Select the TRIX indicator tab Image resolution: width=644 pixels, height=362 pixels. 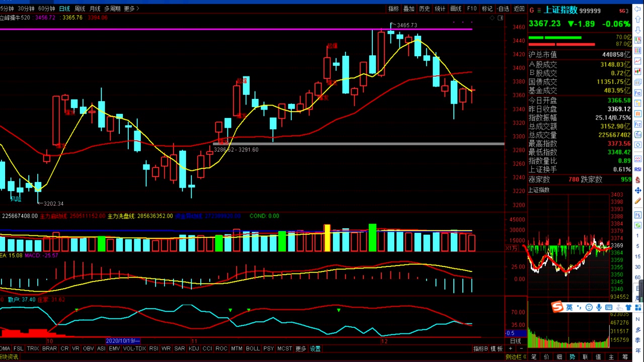[x=33, y=348]
